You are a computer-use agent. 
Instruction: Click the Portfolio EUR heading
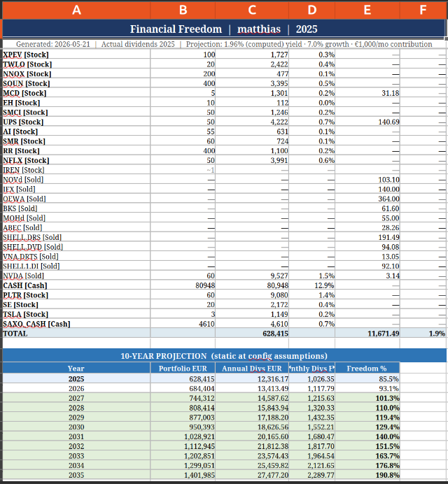[x=183, y=369]
